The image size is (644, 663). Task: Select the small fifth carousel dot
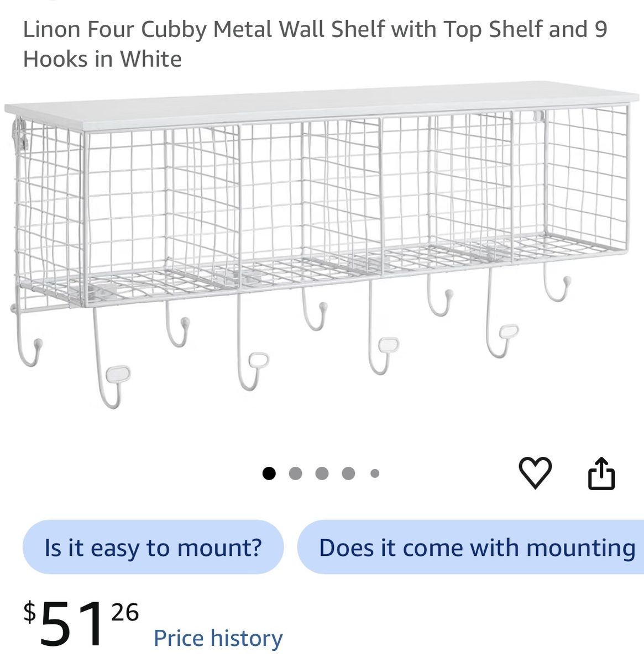pos(375,473)
